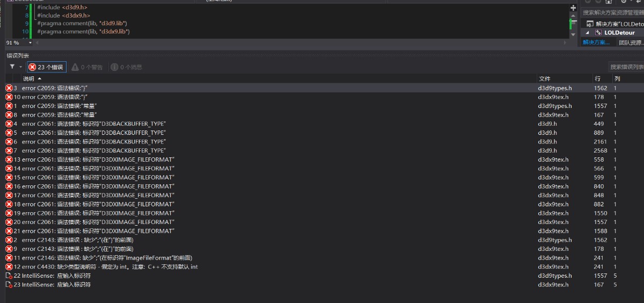Click the error icon for C4430 row
Viewport: 644px width, 303px height.
tap(9, 267)
